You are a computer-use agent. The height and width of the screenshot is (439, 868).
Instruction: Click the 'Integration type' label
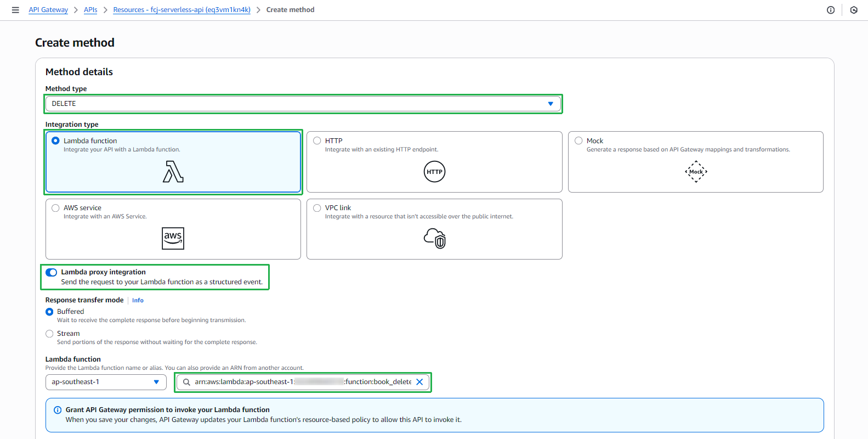72,125
